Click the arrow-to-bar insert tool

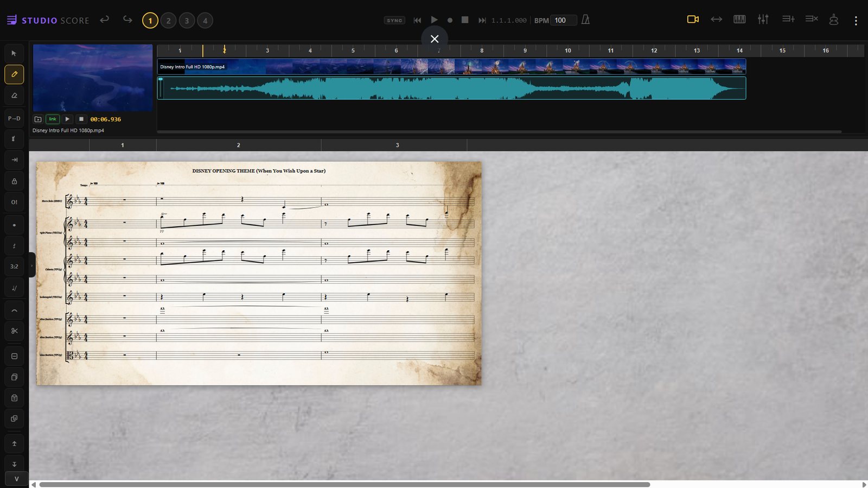pos(14,160)
